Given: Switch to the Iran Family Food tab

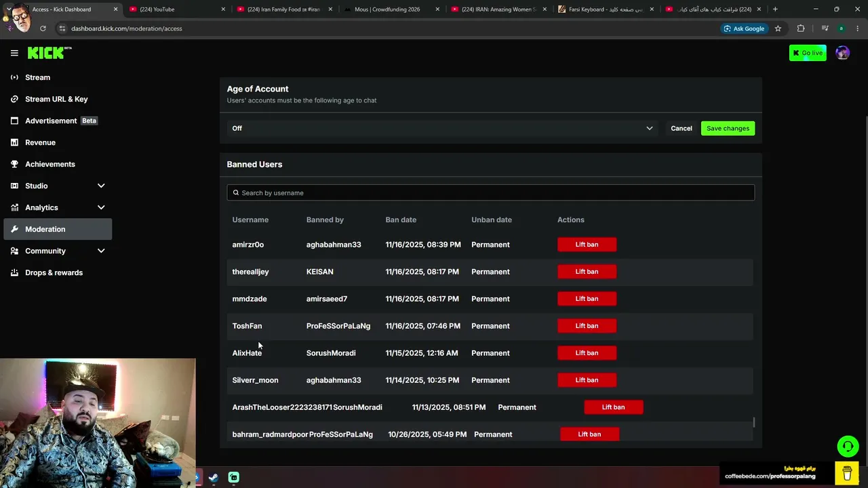Looking at the screenshot, I should (x=283, y=9).
